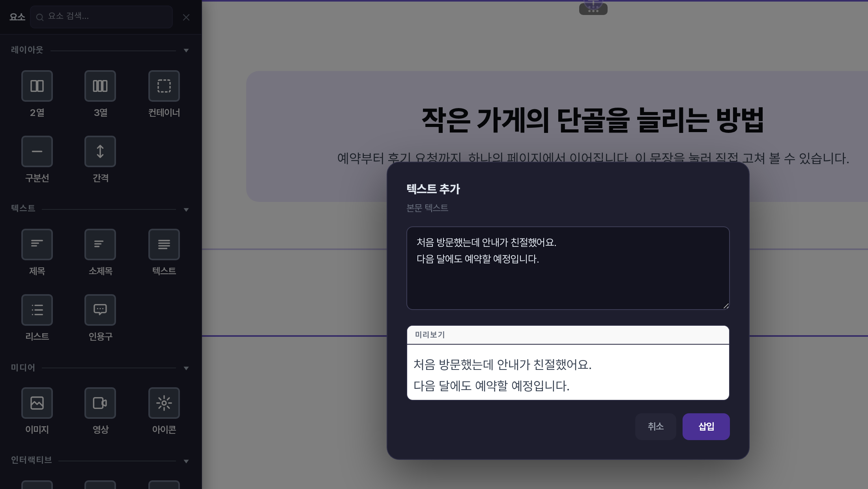
Task: Click the heading 작은 가게의 단골을 늘리는 방법
Action: (593, 120)
